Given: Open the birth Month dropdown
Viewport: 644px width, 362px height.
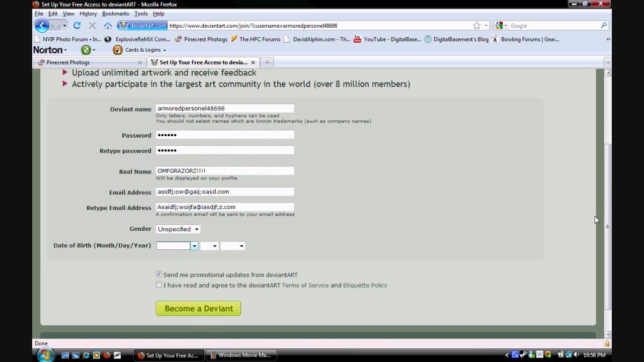Looking at the screenshot, I should click(x=177, y=246).
